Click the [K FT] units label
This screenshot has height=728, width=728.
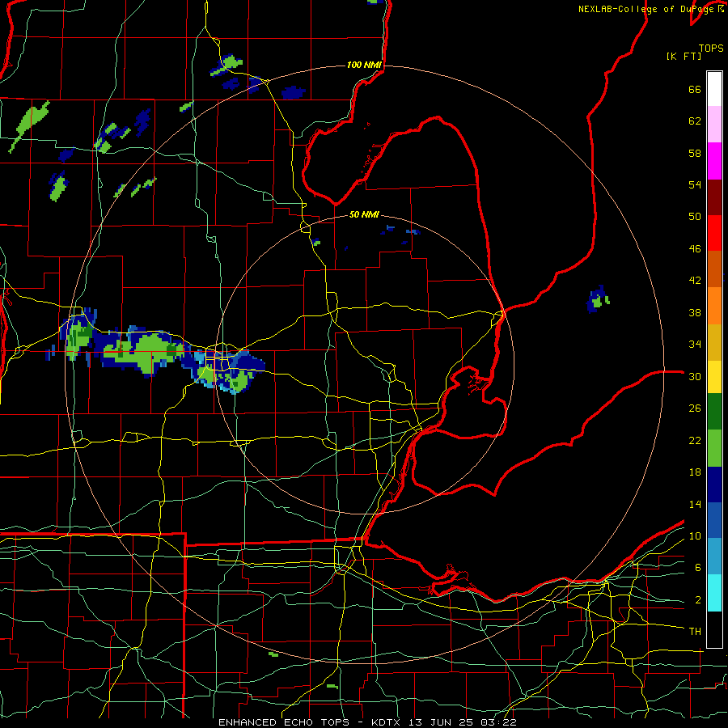(684, 56)
